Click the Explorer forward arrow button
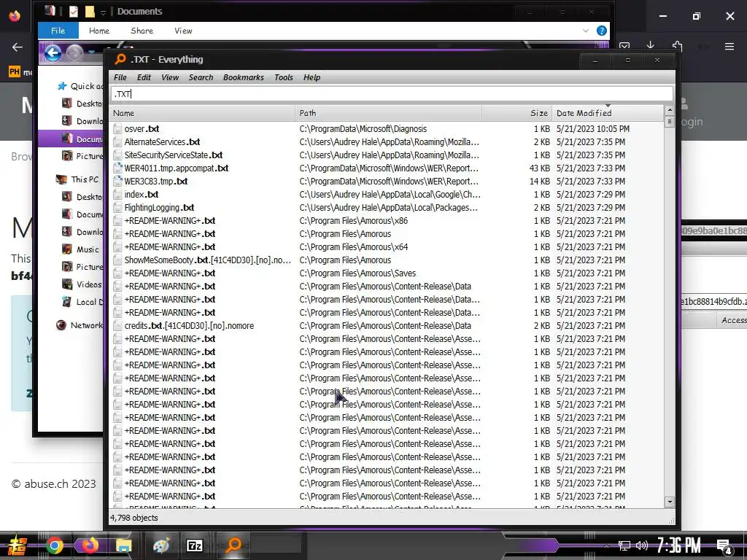Screen dimensions: 747x560 [74, 52]
